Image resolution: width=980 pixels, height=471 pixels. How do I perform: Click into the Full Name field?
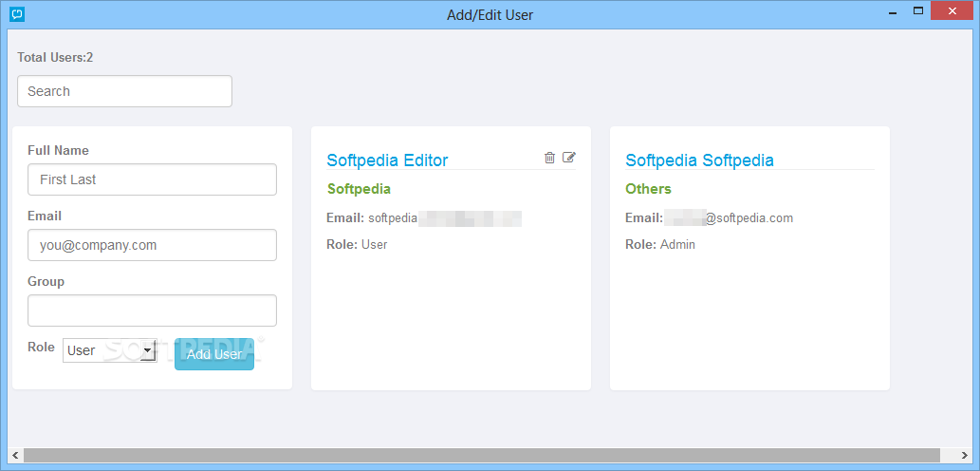(x=152, y=179)
